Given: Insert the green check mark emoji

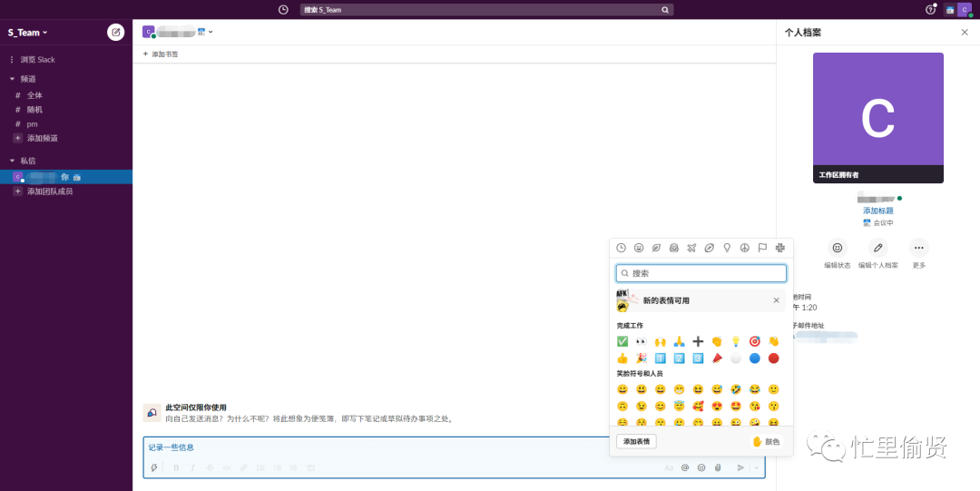Looking at the screenshot, I should pyautogui.click(x=622, y=341).
